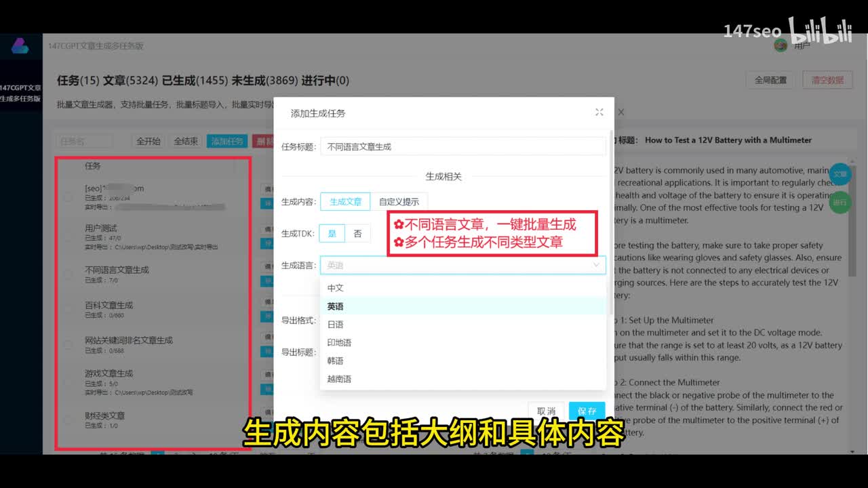Click the 任务标题 input field
The width and height of the screenshot is (868, 488).
click(x=462, y=146)
